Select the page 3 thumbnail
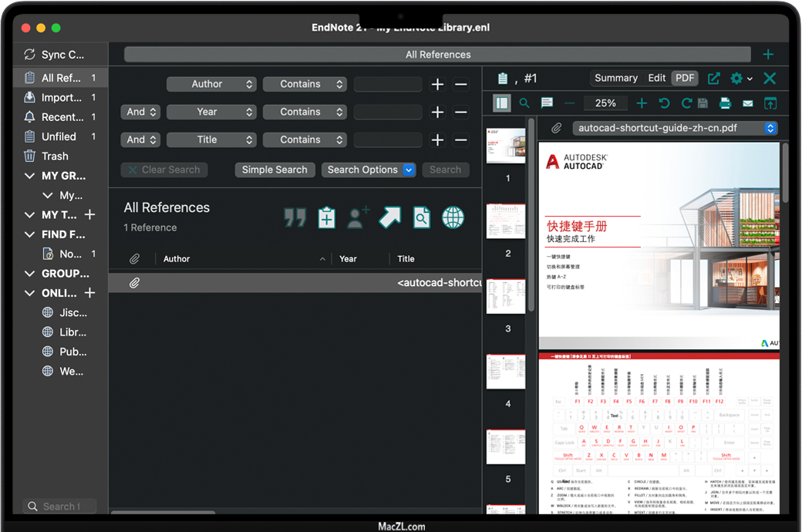 pyautogui.click(x=506, y=297)
